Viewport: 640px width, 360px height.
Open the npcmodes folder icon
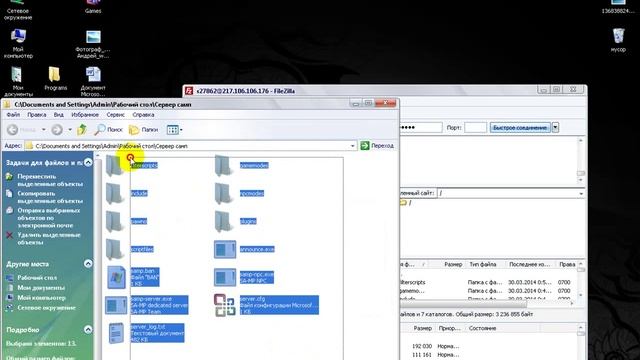(x=224, y=193)
